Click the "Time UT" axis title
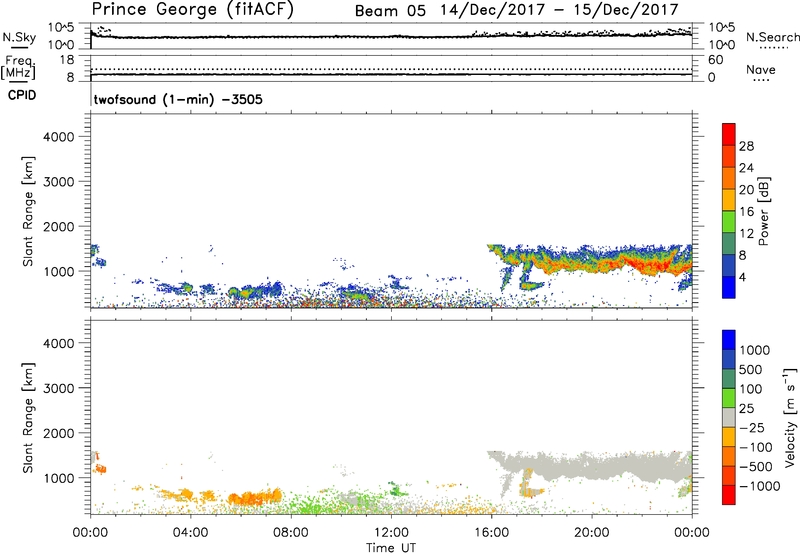Image resolution: width=800 pixels, height=554 pixels. point(391,548)
